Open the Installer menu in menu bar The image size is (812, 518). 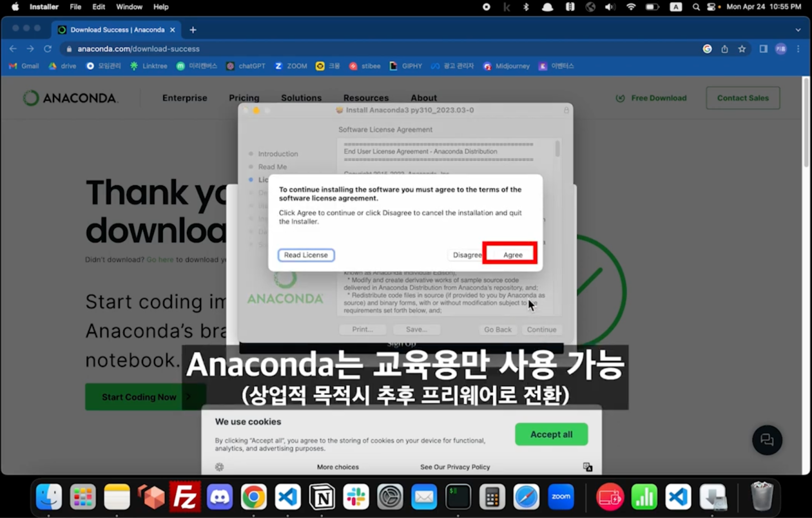tap(44, 7)
